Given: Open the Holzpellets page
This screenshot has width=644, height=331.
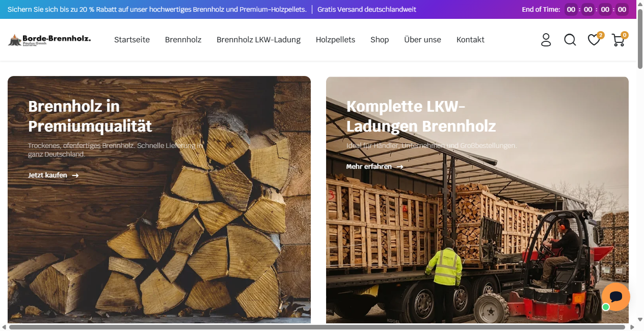Looking at the screenshot, I should click(x=335, y=40).
